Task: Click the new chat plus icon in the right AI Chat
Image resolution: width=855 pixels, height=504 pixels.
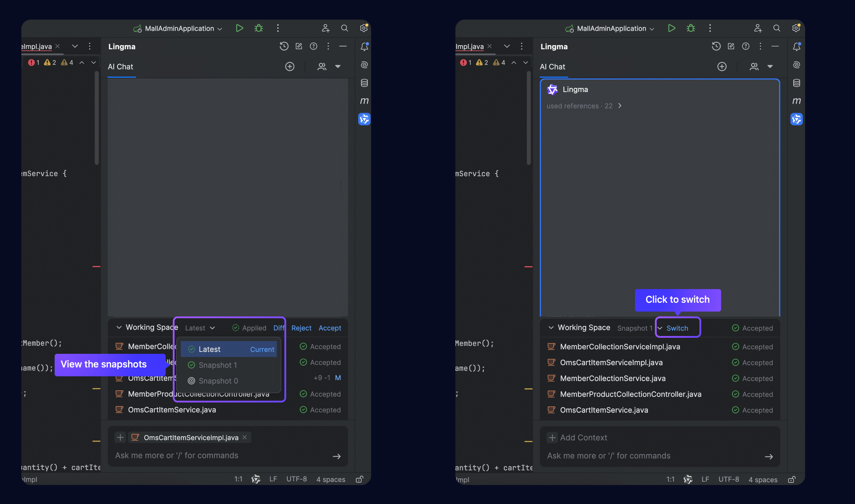Action: pos(722,66)
